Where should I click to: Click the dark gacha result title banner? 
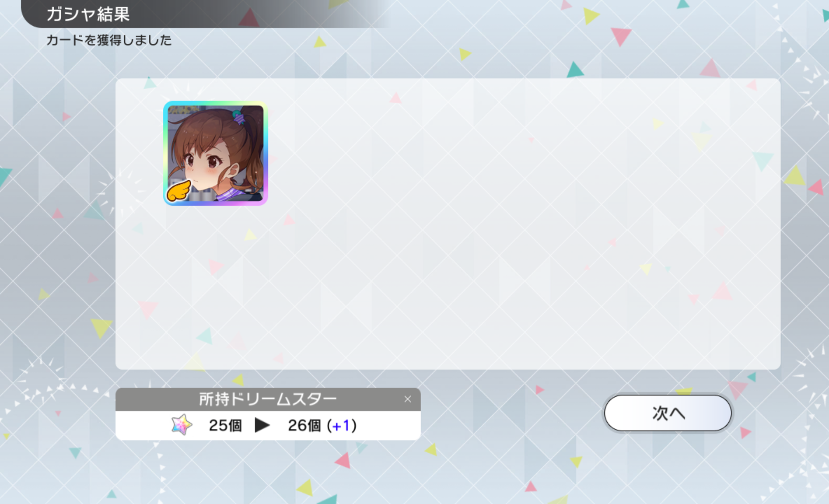click(x=205, y=14)
